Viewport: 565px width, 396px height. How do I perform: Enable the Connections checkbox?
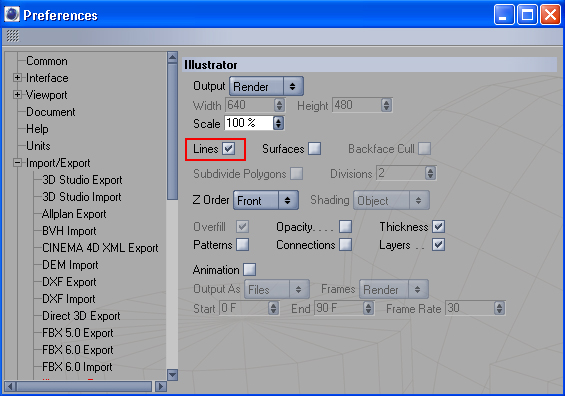coord(346,245)
